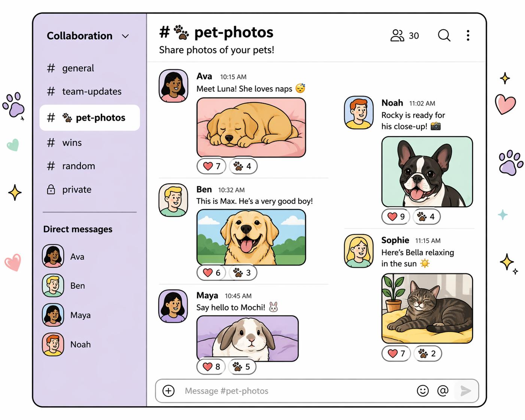Open a direct message with Noah

tap(80, 344)
